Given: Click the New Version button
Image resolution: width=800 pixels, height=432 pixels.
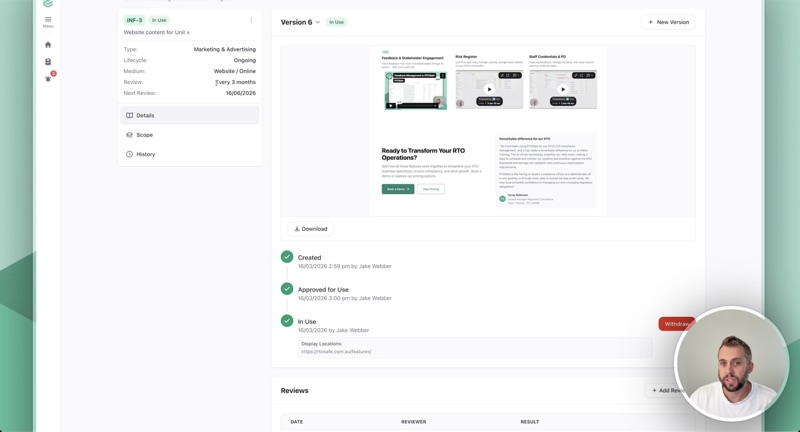Looking at the screenshot, I should tap(668, 22).
